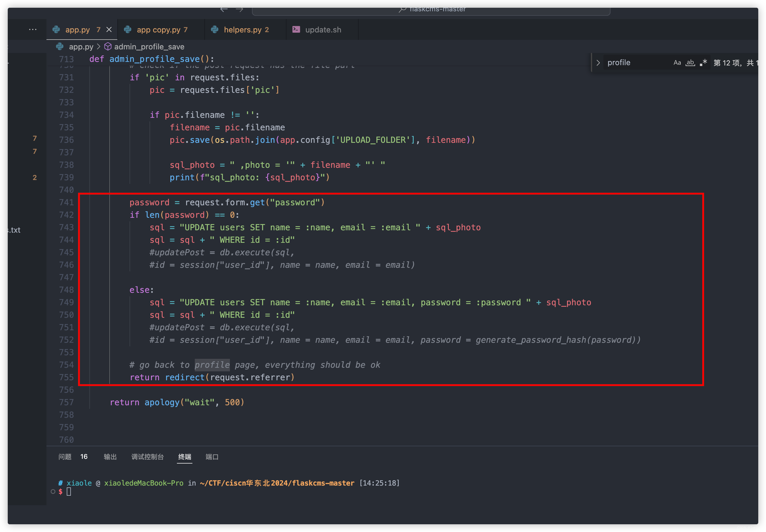Viewport: 766px width, 532px height.
Task: Click the update.sh shell file icon
Action: (x=296, y=30)
